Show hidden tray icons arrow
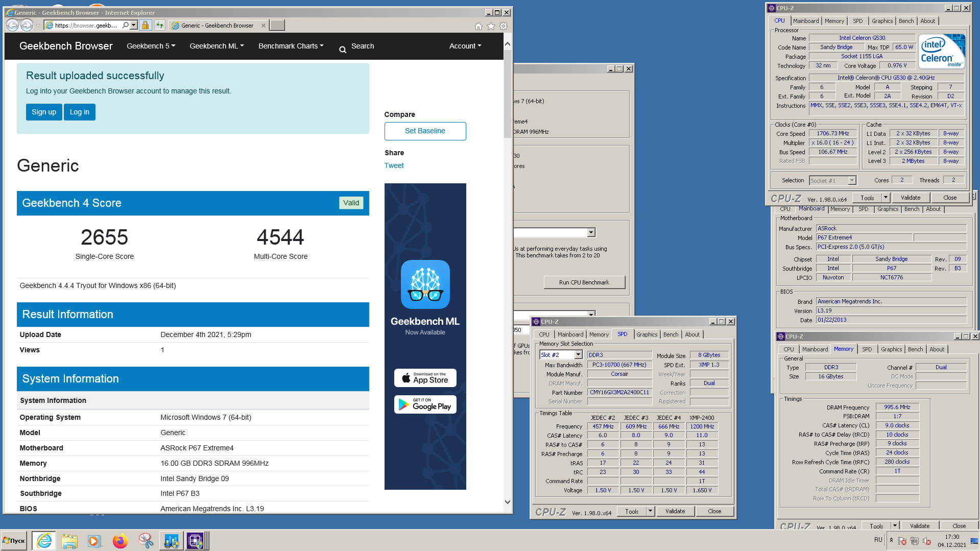Image resolution: width=980 pixels, height=551 pixels. point(891,540)
